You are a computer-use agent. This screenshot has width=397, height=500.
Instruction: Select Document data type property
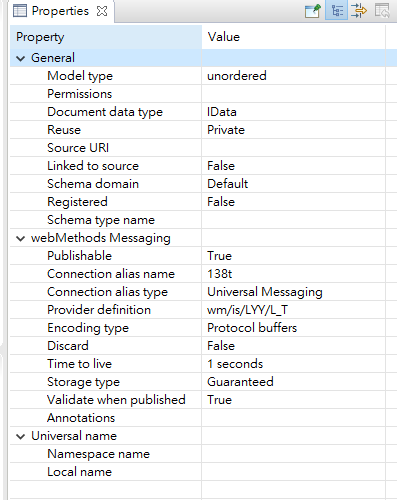pos(105,112)
